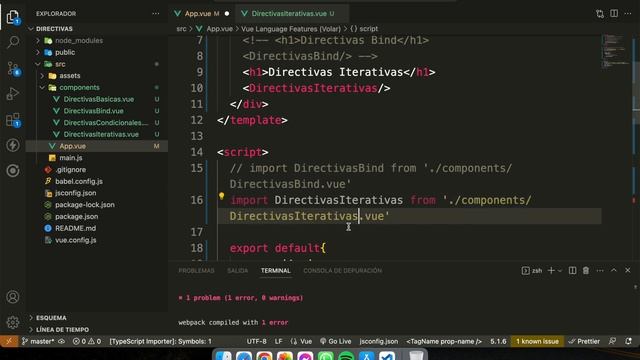Open launch profile dropdown next to plus
This screenshot has width=640, height=360.
560,270
